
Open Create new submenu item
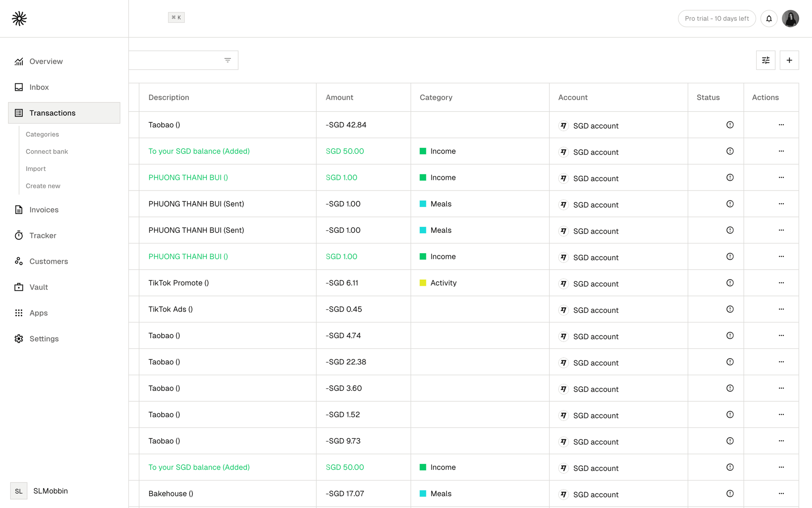click(x=43, y=186)
